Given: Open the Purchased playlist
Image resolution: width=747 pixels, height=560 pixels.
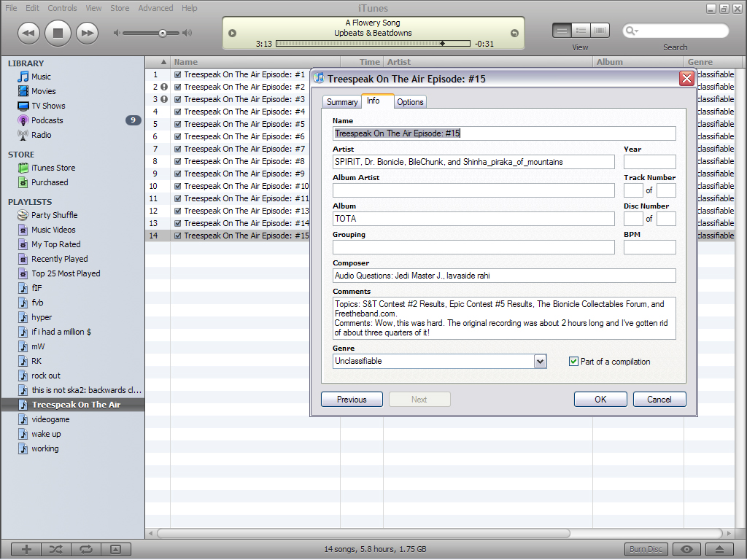Looking at the screenshot, I should point(50,182).
